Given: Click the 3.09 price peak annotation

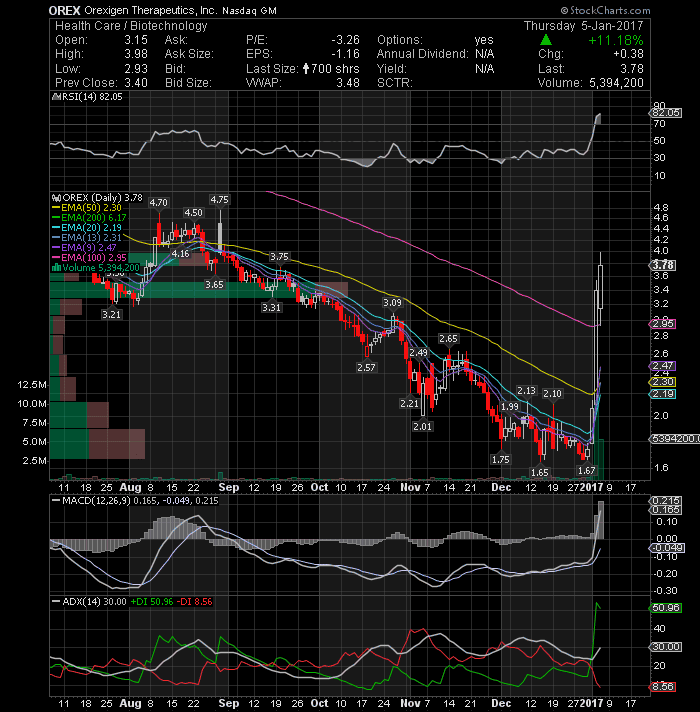Looking at the screenshot, I should pyautogui.click(x=392, y=303).
